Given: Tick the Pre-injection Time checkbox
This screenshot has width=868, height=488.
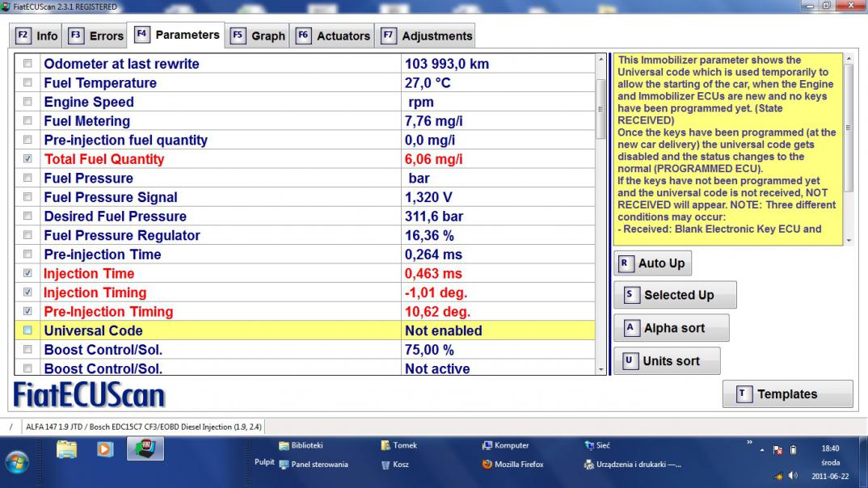Looking at the screenshot, I should (x=27, y=255).
